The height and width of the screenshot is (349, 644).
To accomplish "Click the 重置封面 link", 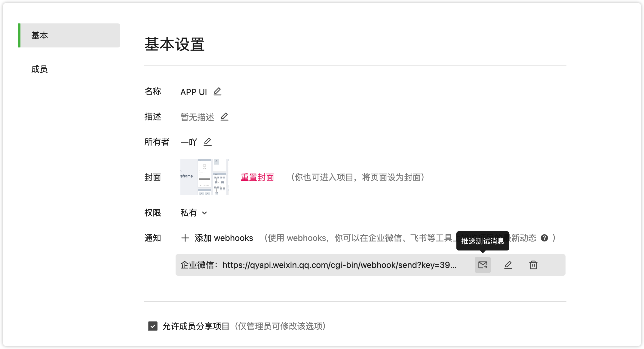I will [257, 177].
